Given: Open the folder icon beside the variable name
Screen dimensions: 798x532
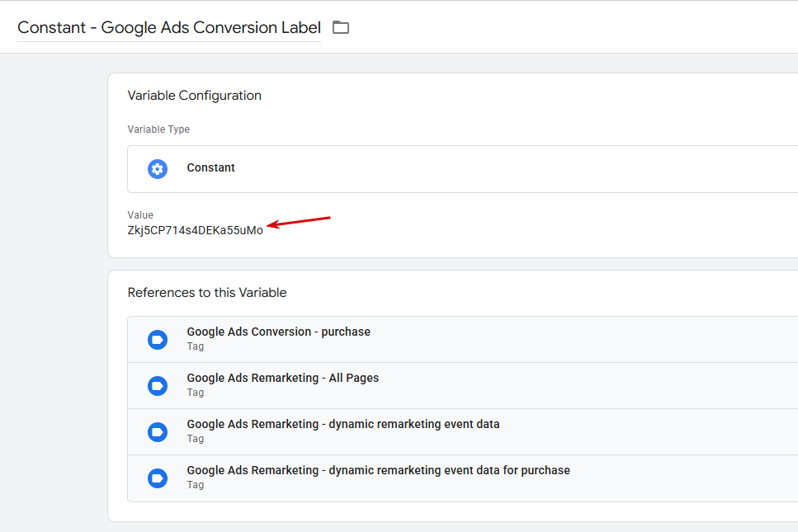Looking at the screenshot, I should point(341,27).
